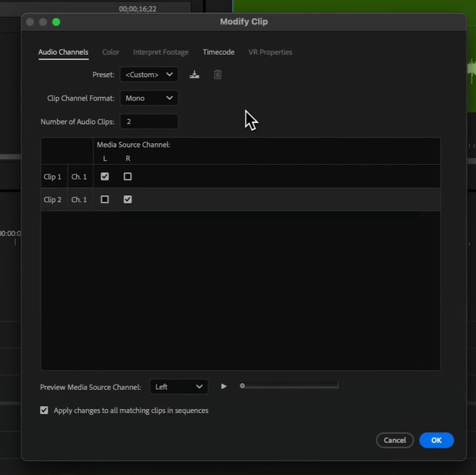
Task: Switch to the Color tab
Action: pos(111,52)
